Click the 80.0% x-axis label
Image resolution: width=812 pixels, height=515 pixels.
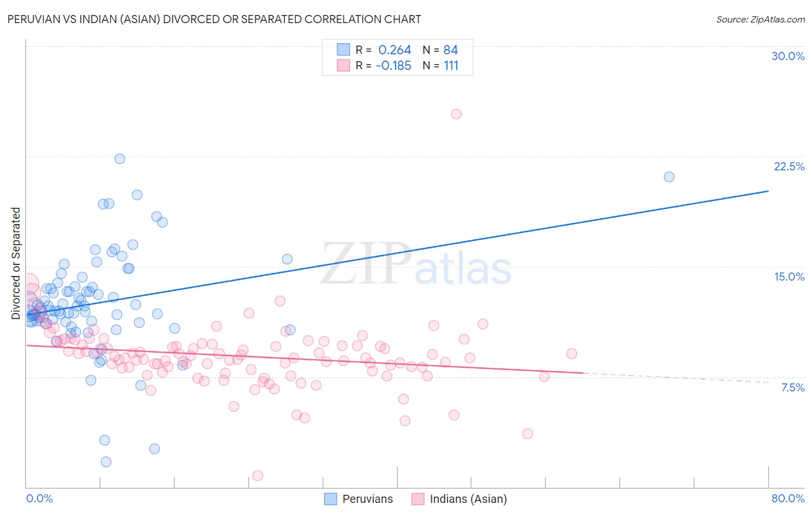(x=788, y=498)
